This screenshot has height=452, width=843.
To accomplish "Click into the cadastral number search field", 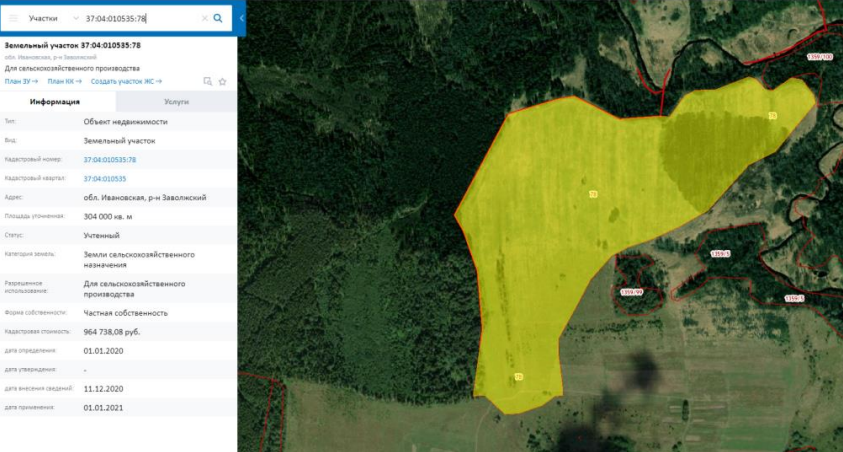I will point(142,18).
